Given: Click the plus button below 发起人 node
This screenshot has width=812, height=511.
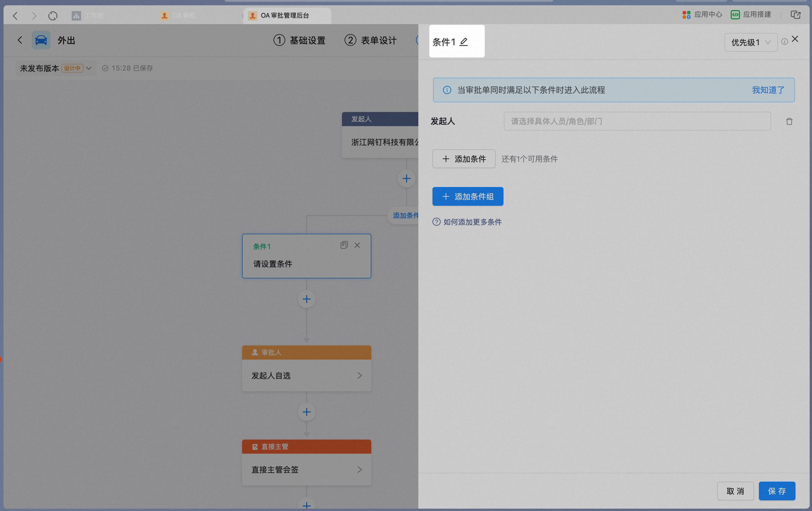Looking at the screenshot, I should click(x=406, y=178).
